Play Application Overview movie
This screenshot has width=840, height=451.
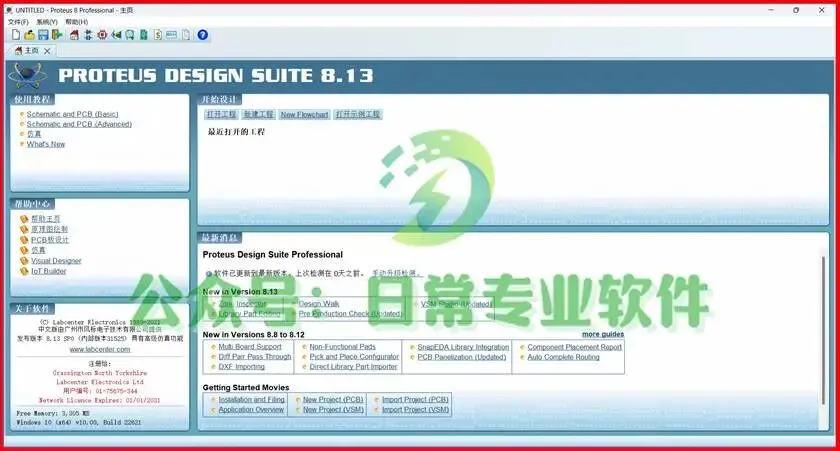pyautogui.click(x=251, y=410)
